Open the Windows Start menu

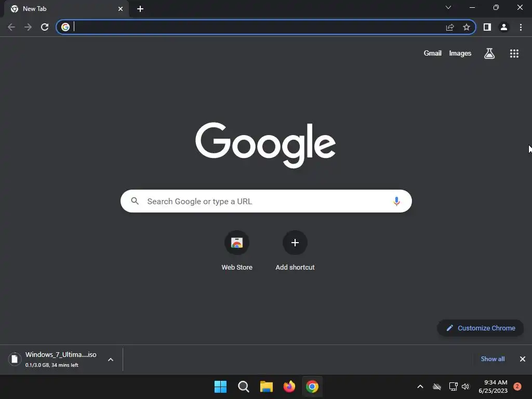220,387
